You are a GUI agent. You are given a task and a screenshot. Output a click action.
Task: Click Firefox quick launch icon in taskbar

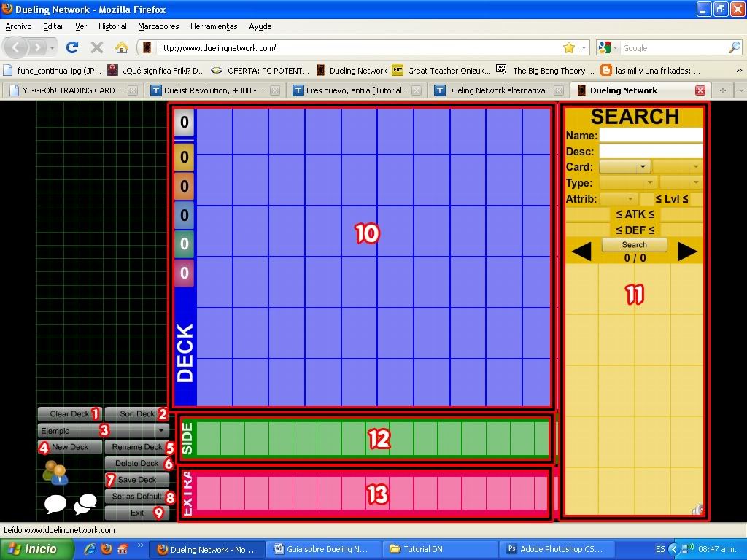[x=107, y=549]
